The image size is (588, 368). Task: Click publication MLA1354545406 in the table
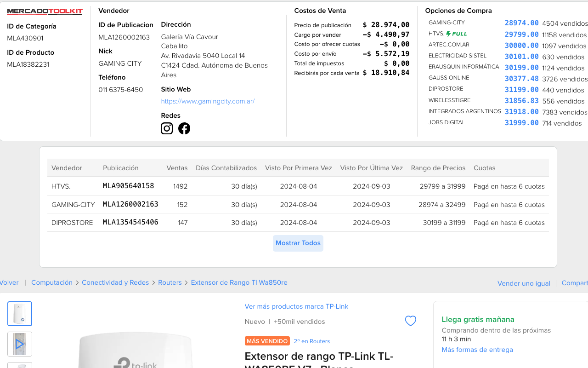(x=130, y=222)
